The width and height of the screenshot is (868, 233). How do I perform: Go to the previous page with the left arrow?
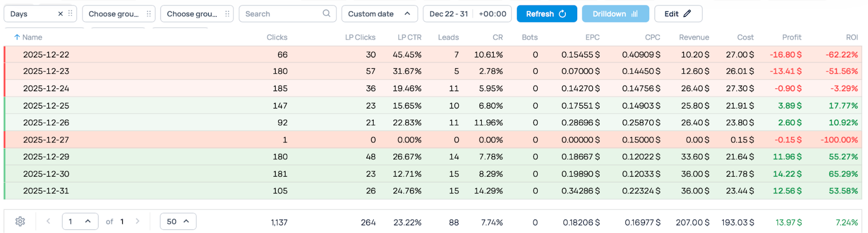[x=48, y=222]
